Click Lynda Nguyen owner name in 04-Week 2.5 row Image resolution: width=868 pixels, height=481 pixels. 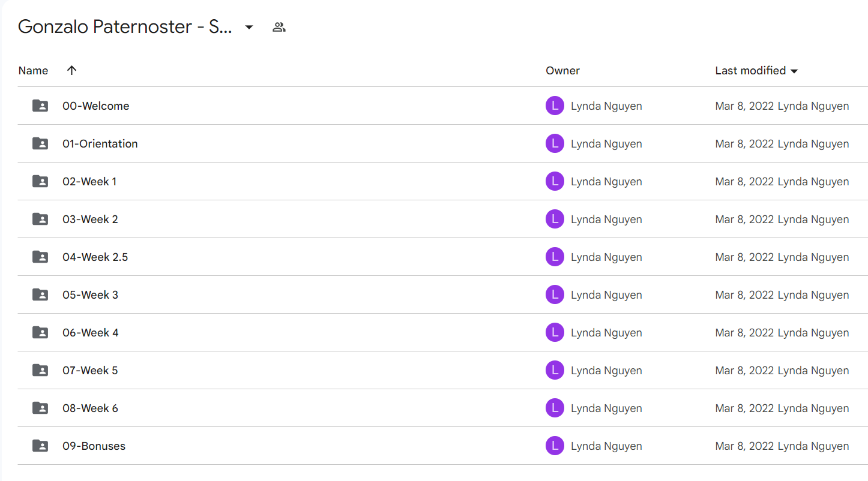click(606, 257)
